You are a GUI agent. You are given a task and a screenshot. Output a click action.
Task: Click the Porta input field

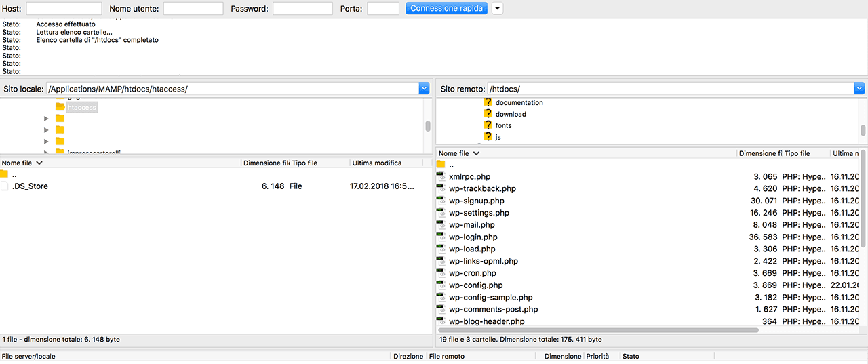(383, 8)
